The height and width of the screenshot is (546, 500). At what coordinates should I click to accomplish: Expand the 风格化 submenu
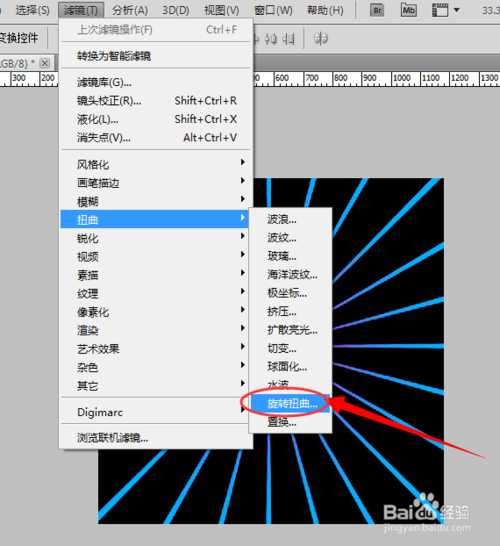click(156, 164)
